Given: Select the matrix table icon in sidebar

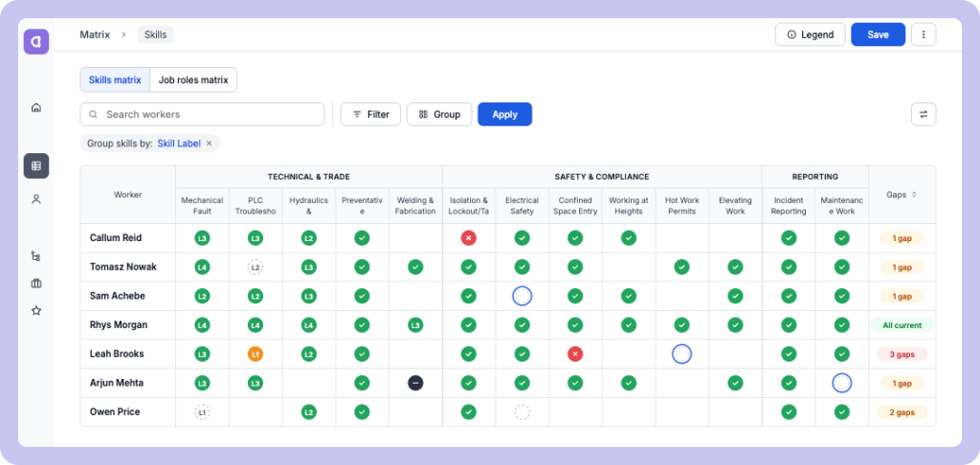Looking at the screenshot, I should 36,166.
